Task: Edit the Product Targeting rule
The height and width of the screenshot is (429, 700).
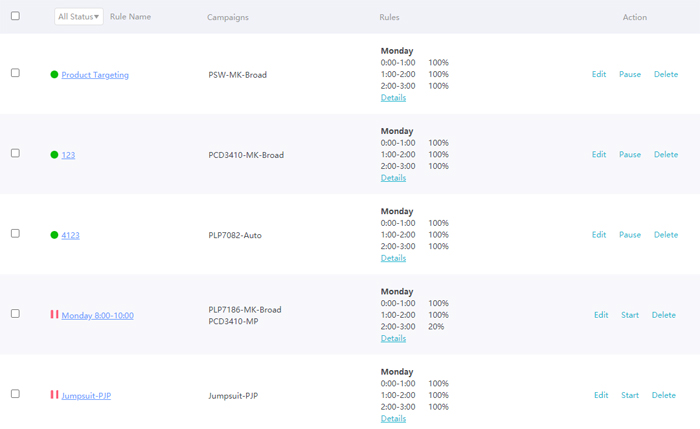Action: click(x=599, y=75)
